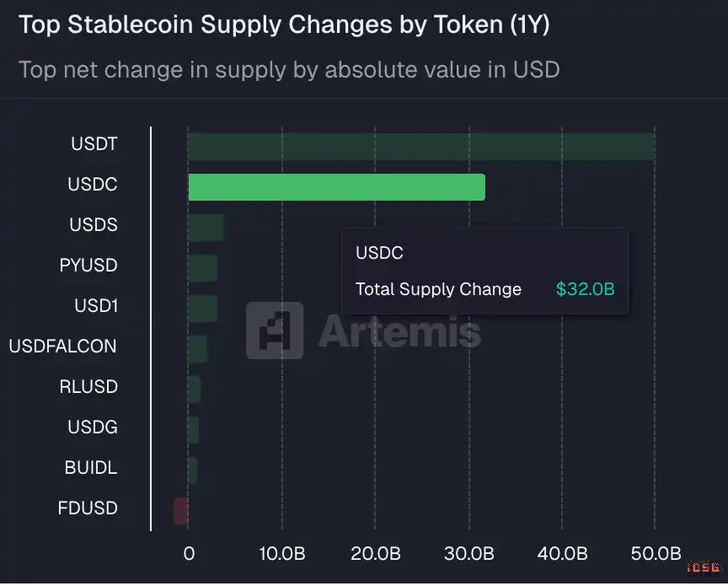Click the highlighted USDC green bar
This screenshot has height=586, width=728.
click(336, 186)
